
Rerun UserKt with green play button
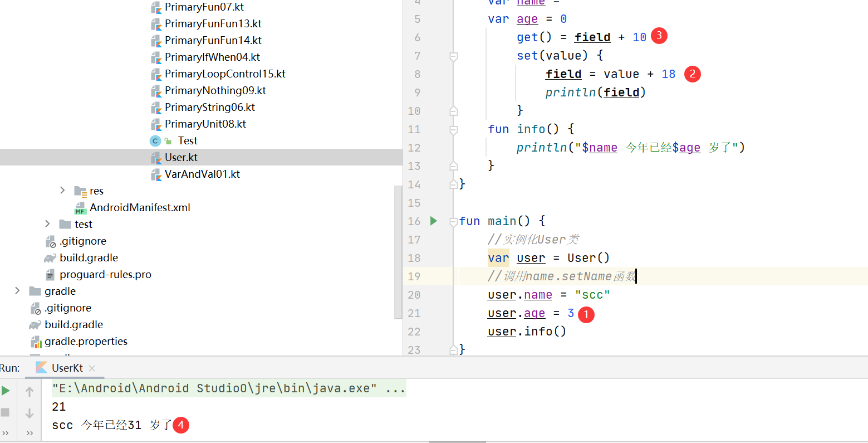click(6, 391)
